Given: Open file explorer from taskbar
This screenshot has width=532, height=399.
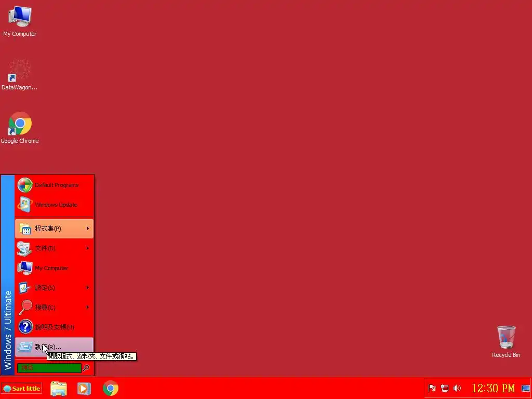Looking at the screenshot, I should (59, 389).
